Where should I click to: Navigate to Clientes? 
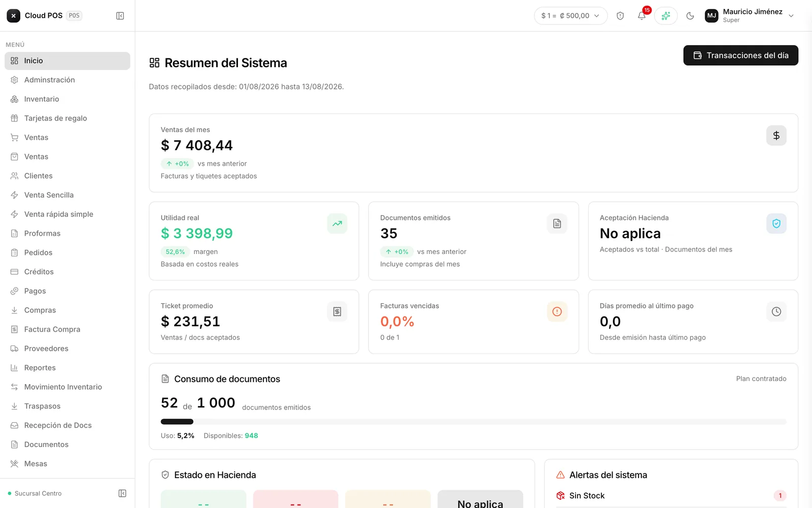click(x=67, y=176)
